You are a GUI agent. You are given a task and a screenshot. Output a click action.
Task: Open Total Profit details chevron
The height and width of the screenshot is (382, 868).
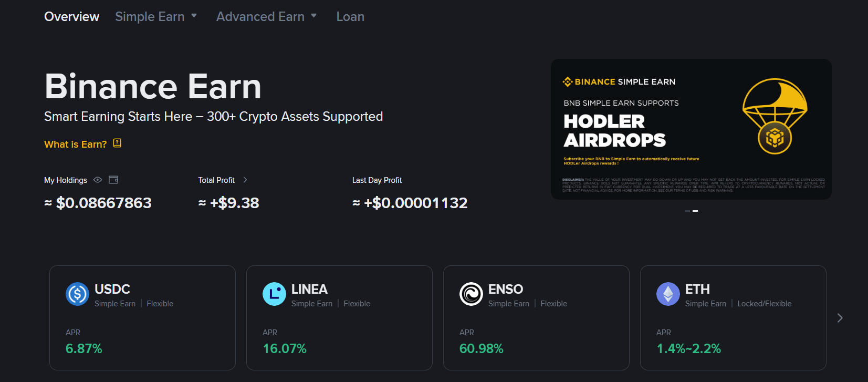click(x=245, y=180)
